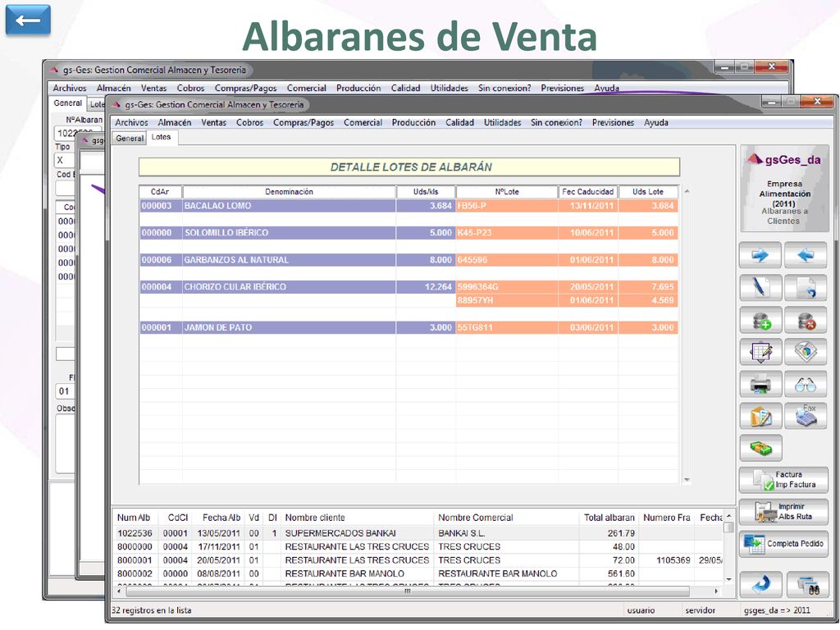Click Imprimir Albs Ruta button
840x630 pixels.
coord(783,512)
